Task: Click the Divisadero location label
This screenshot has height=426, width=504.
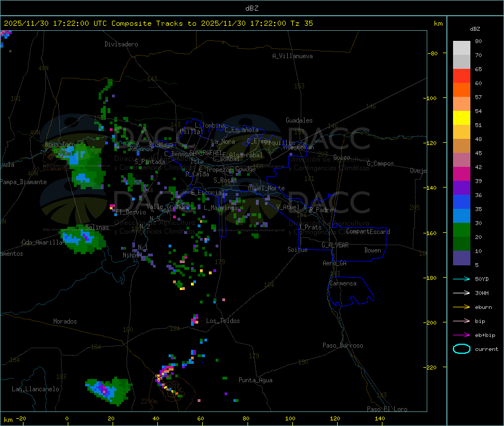Action: (x=121, y=44)
